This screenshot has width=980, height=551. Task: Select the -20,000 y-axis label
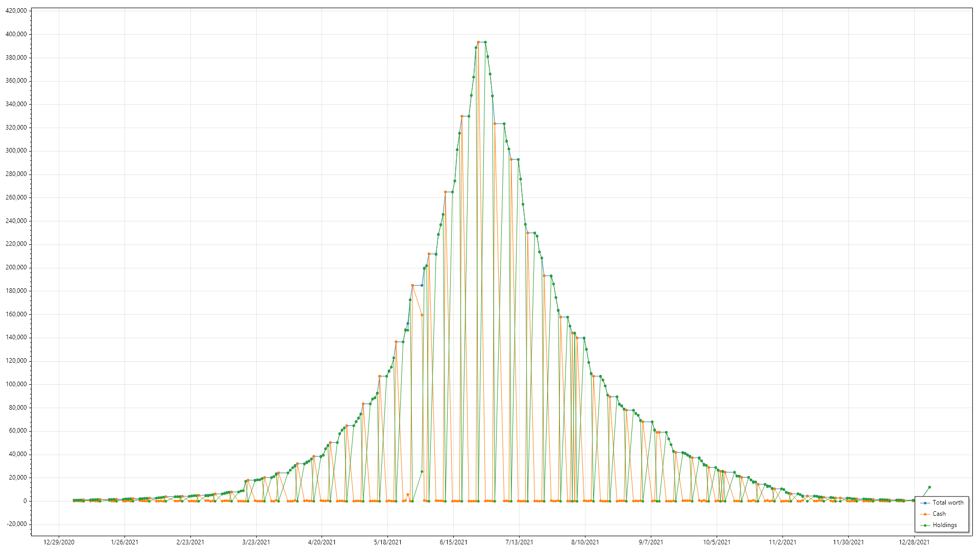coord(16,524)
